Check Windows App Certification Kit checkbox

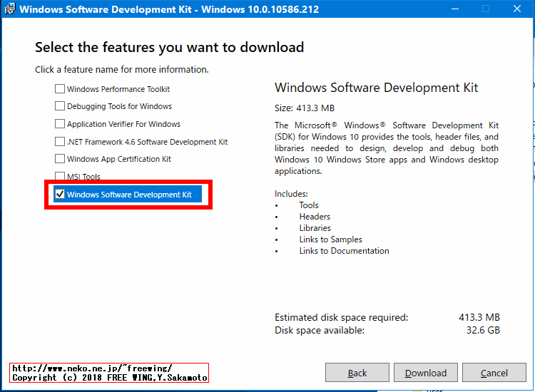(x=60, y=159)
